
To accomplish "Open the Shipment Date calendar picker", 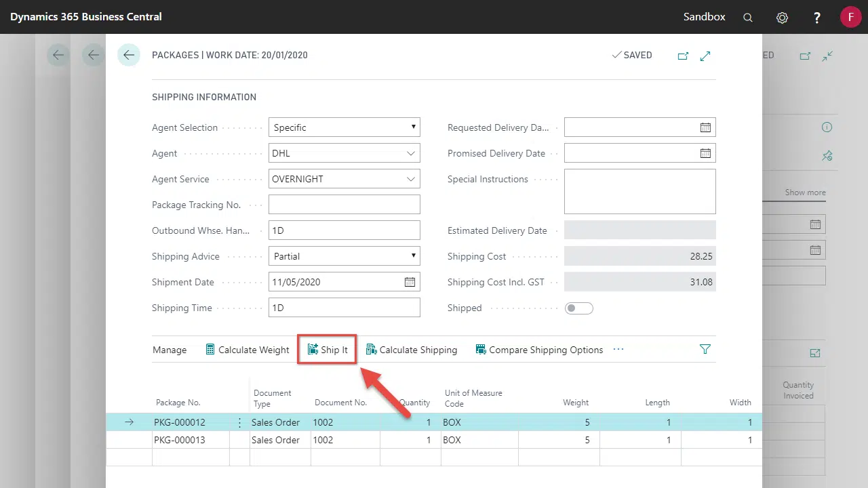I will 410,282.
